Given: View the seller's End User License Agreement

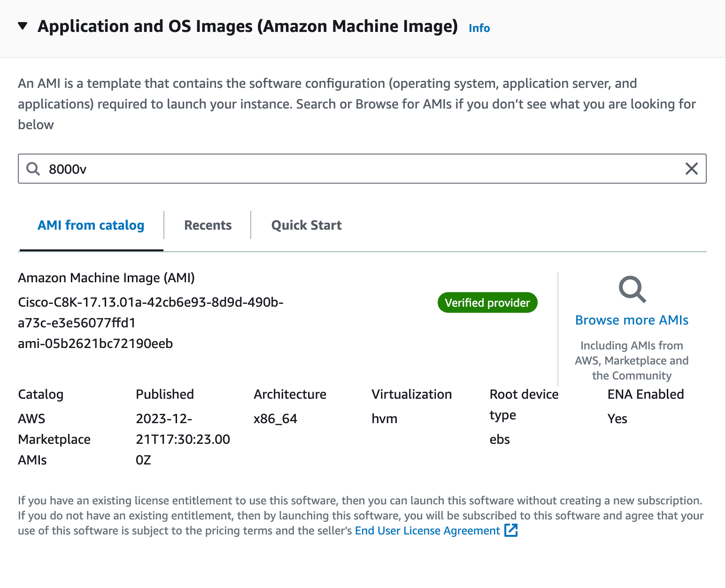Looking at the screenshot, I should tap(426, 530).
